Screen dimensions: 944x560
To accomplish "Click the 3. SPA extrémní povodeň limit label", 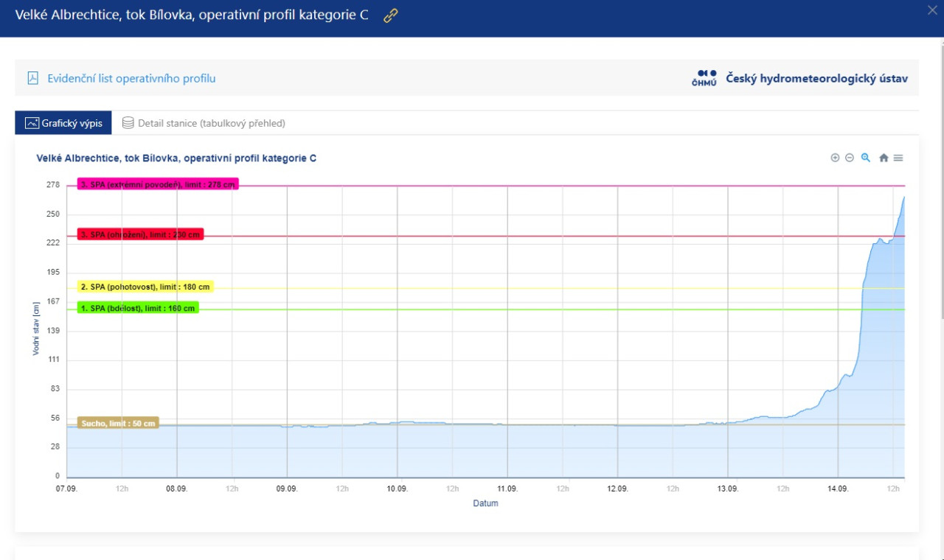I will point(159,185).
